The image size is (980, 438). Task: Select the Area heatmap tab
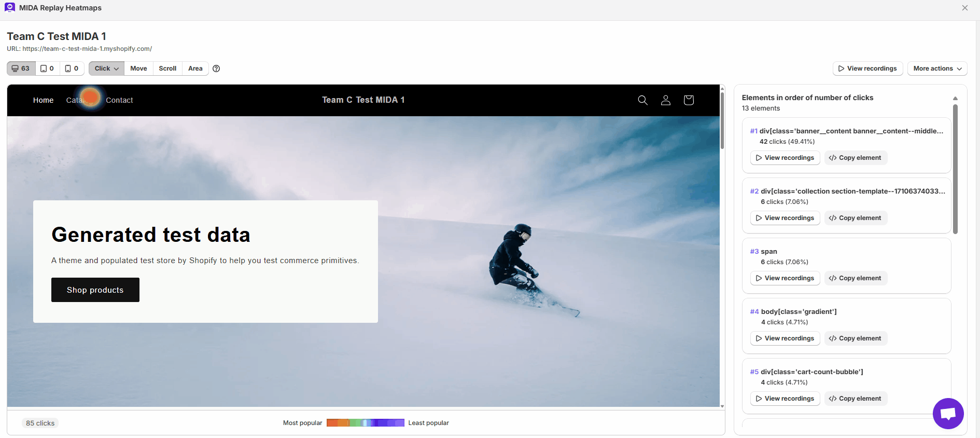[x=195, y=69]
